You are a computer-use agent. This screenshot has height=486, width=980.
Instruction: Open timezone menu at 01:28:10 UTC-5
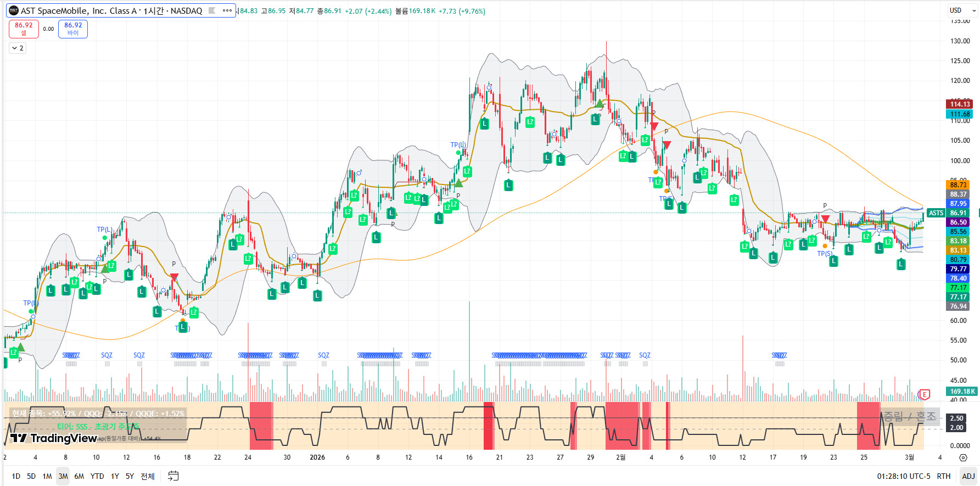tap(904, 476)
